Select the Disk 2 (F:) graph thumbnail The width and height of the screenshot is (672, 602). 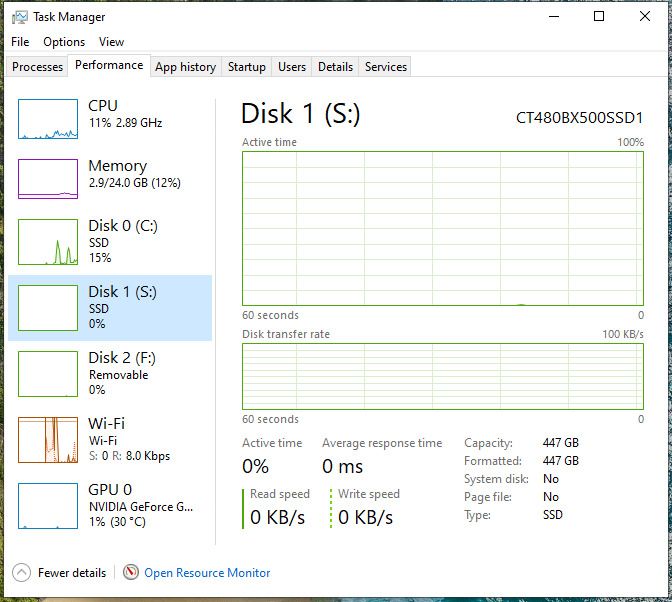(x=48, y=374)
